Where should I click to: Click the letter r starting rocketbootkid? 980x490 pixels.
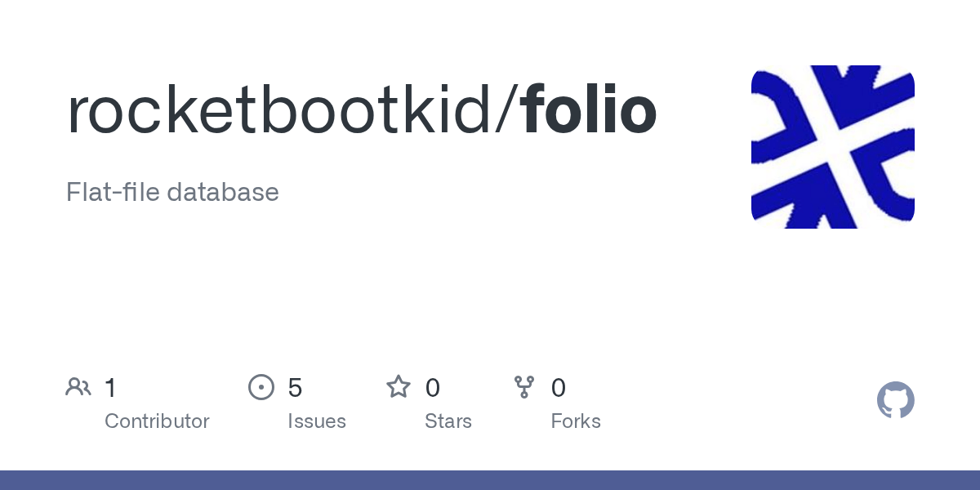click(x=78, y=114)
